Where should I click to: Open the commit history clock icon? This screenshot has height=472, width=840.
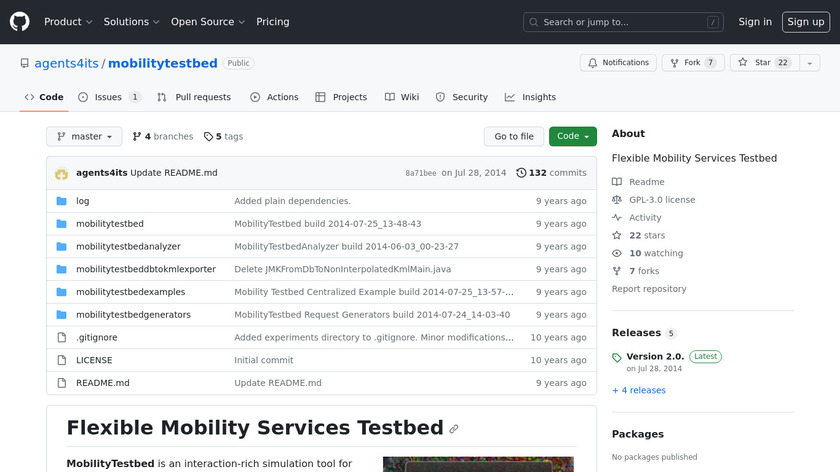click(x=521, y=173)
